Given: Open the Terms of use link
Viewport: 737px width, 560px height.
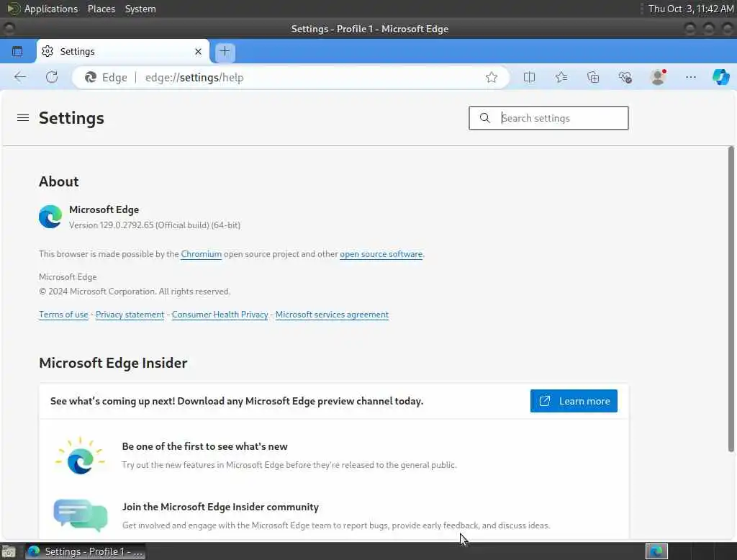Looking at the screenshot, I should [63, 315].
